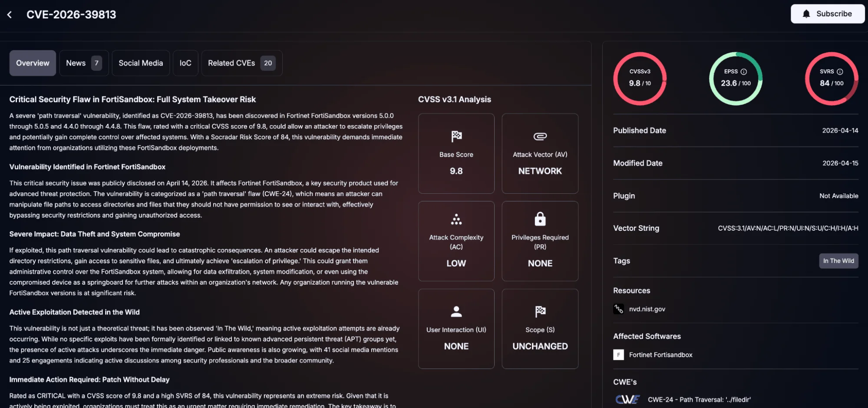Screen dimensions: 868x408
Task: Click the Attack Vector link icon
Action: (540, 136)
